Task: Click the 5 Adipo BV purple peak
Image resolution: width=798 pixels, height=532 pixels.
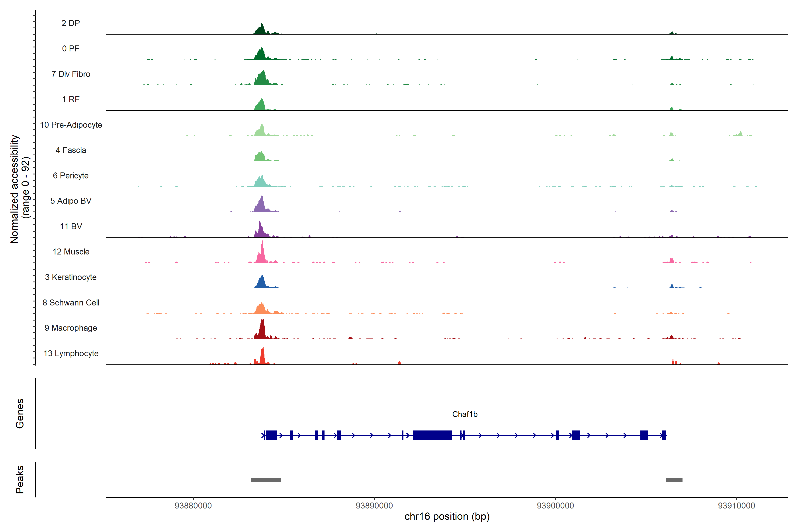Action: click(261, 206)
